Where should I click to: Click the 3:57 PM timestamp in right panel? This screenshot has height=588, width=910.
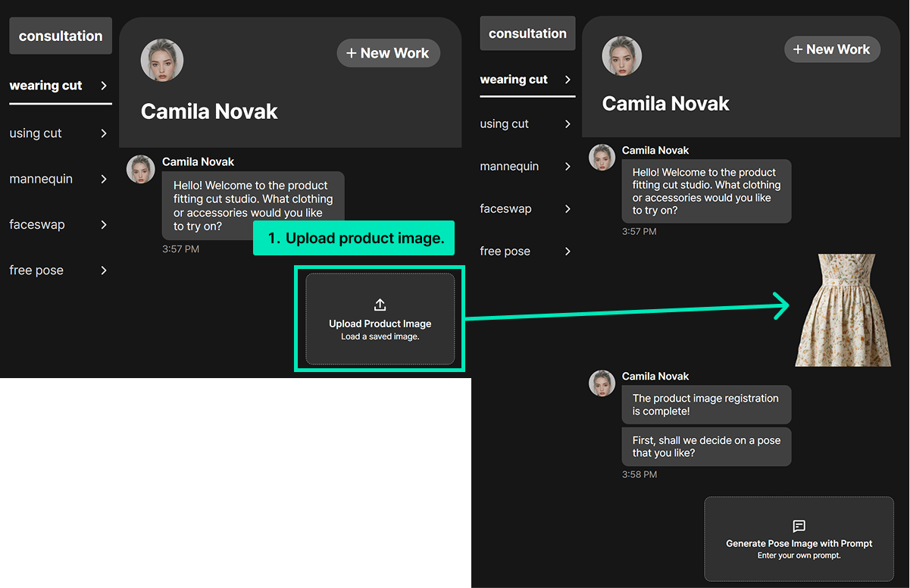coord(640,232)
